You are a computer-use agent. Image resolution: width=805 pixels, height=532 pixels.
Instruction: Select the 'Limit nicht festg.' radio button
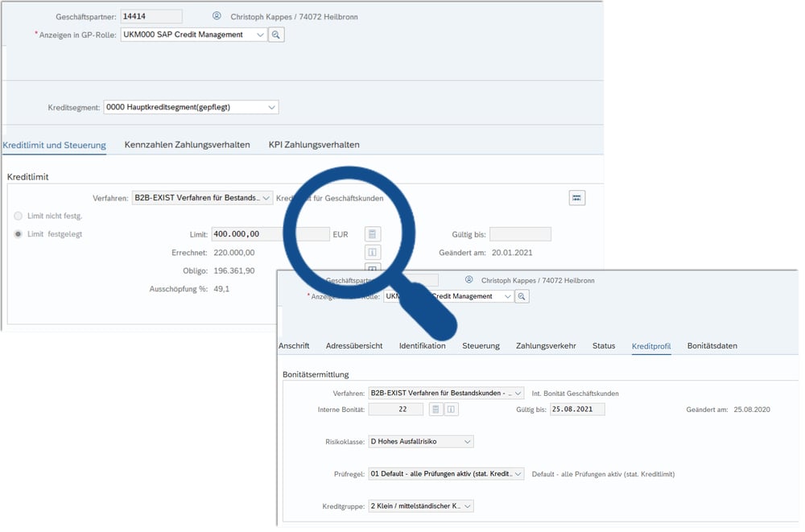(x=19, y=217)
